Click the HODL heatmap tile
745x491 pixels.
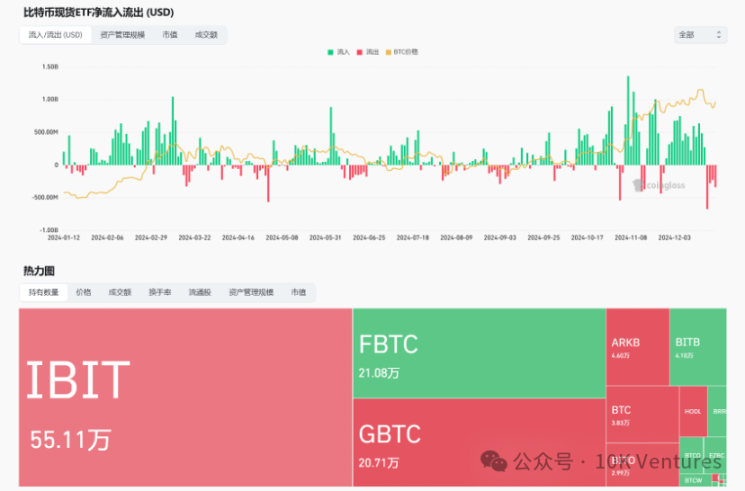tap(692, 411)
